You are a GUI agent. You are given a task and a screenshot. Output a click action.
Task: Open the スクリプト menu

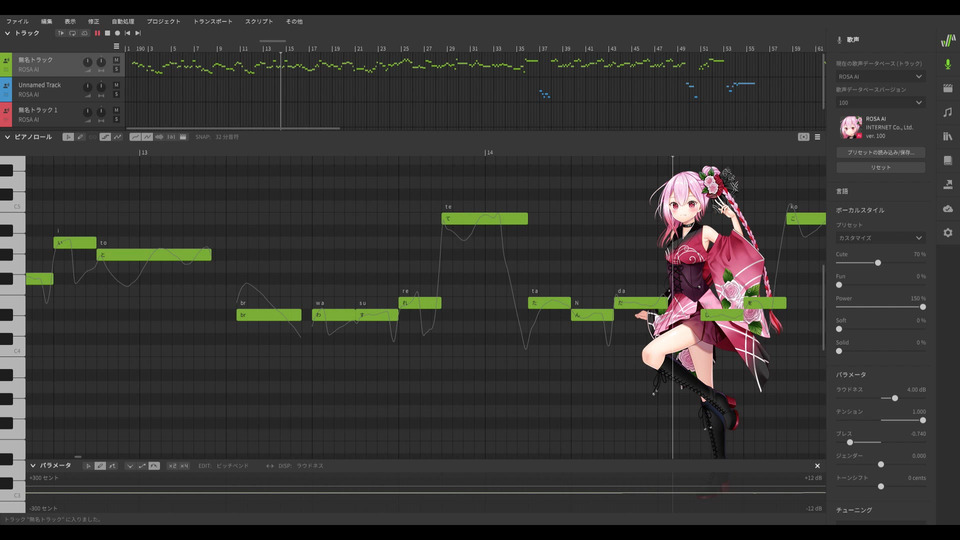(x=259, y=21)
